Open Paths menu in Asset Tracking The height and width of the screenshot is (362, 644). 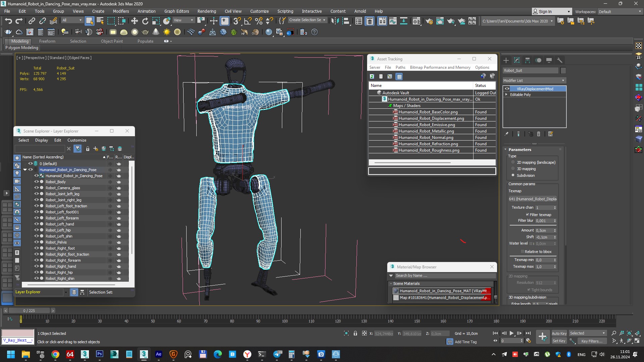tap(400, 67)
